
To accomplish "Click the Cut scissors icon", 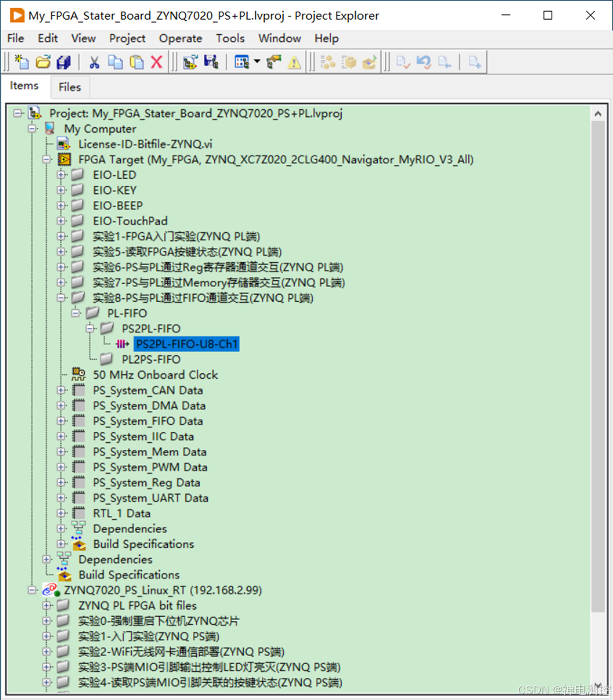I will pos(94,62).
